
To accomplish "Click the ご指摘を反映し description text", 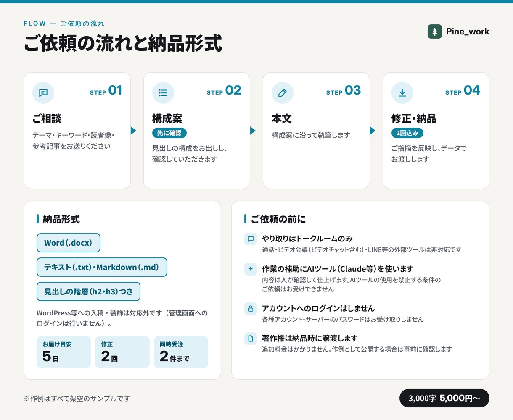I will [429, 153].
